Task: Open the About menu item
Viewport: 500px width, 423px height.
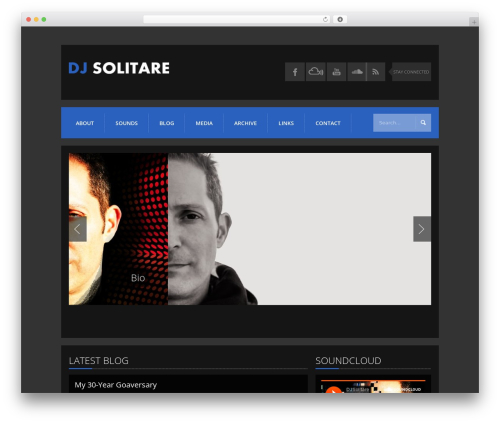Action: point(85,123)
